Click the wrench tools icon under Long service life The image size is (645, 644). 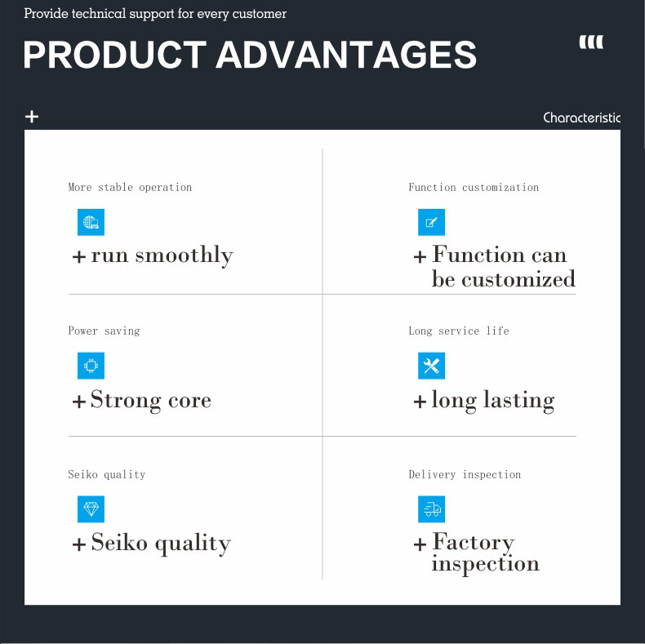tap(431, 366)
